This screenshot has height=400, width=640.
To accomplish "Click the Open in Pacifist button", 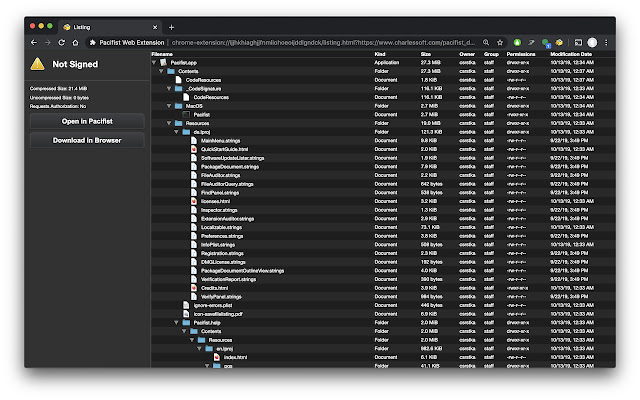I will [87, 122].
